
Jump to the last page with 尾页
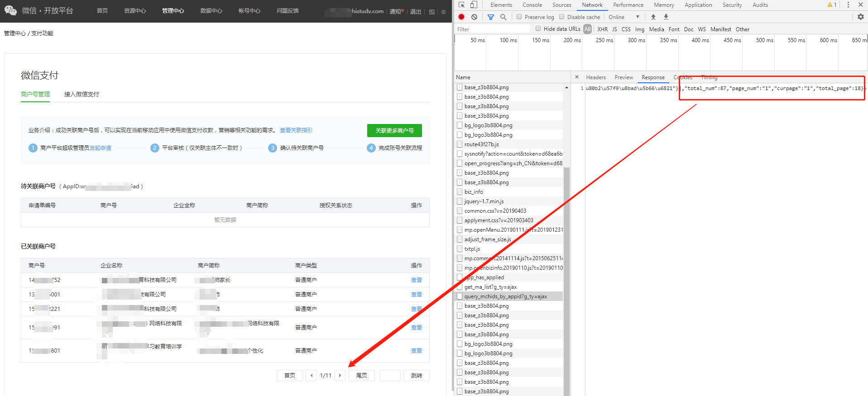362,376
